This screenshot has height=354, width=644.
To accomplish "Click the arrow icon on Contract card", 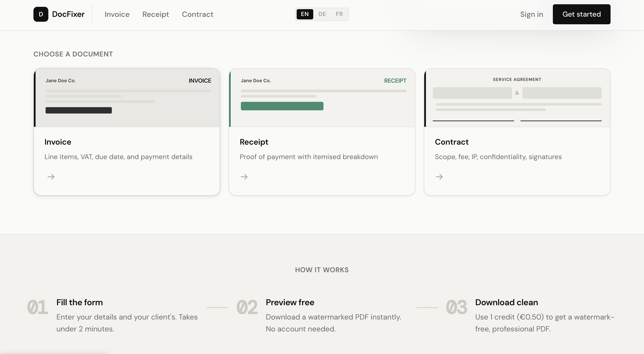I will 439,177.
